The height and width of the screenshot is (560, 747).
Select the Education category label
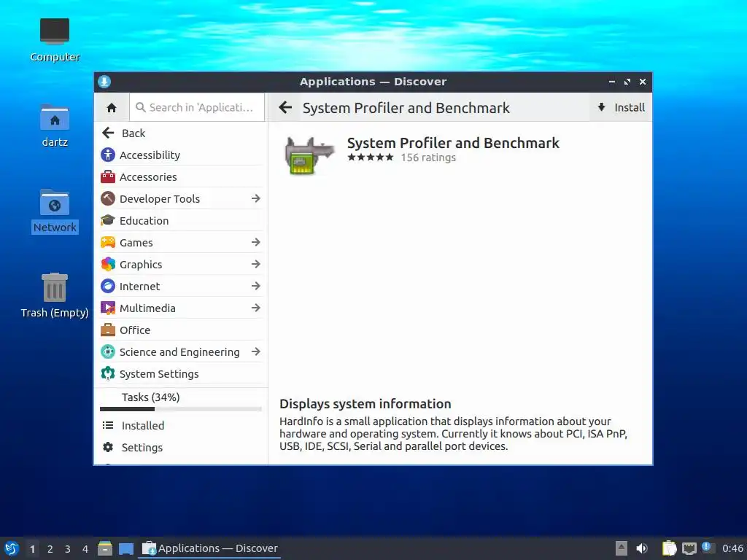[x=144, y=221]
